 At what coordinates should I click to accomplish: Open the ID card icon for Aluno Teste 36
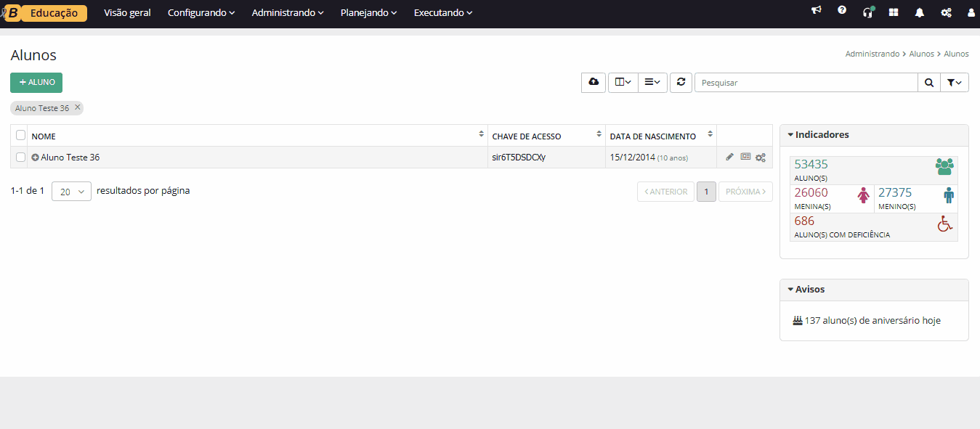click(745, 157)
